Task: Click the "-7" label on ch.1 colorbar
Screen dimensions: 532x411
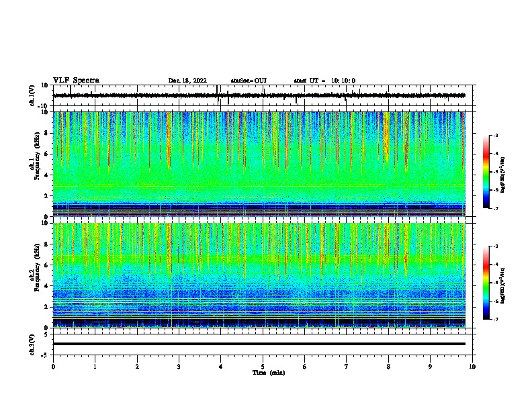Action: 495,208
